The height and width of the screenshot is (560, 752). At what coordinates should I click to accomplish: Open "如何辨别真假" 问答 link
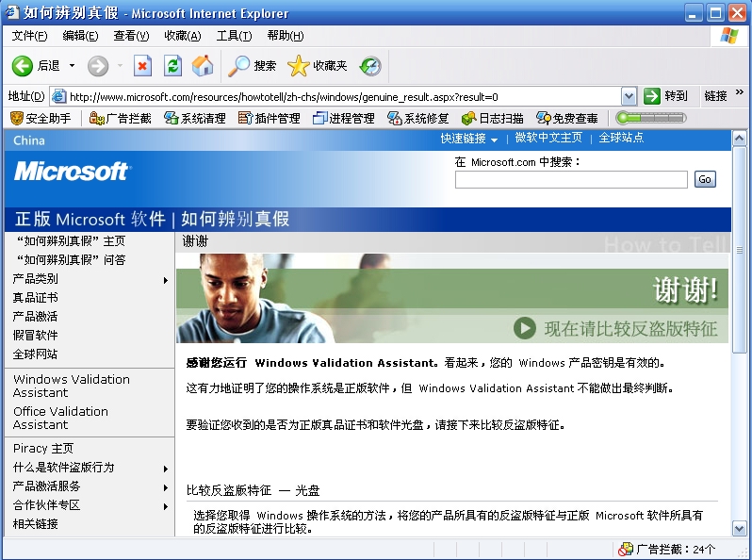coord(71,259)
